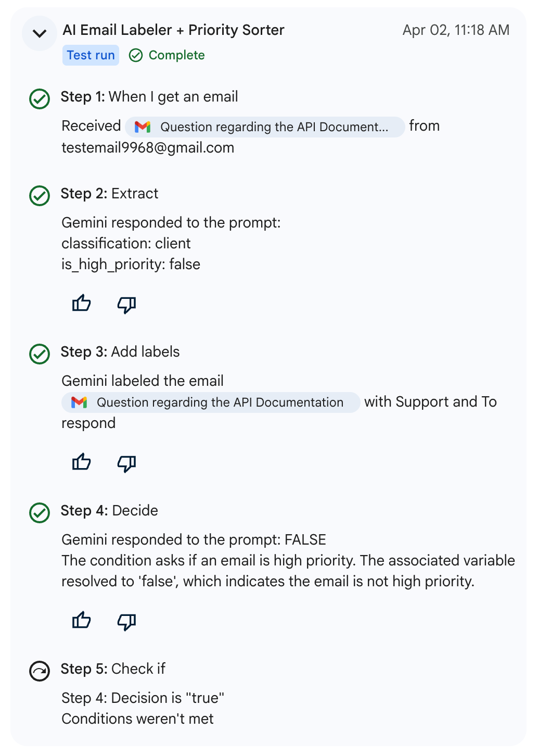Click the Test run badge
Screen dimensions: 538x756
(x=91, y=55)
